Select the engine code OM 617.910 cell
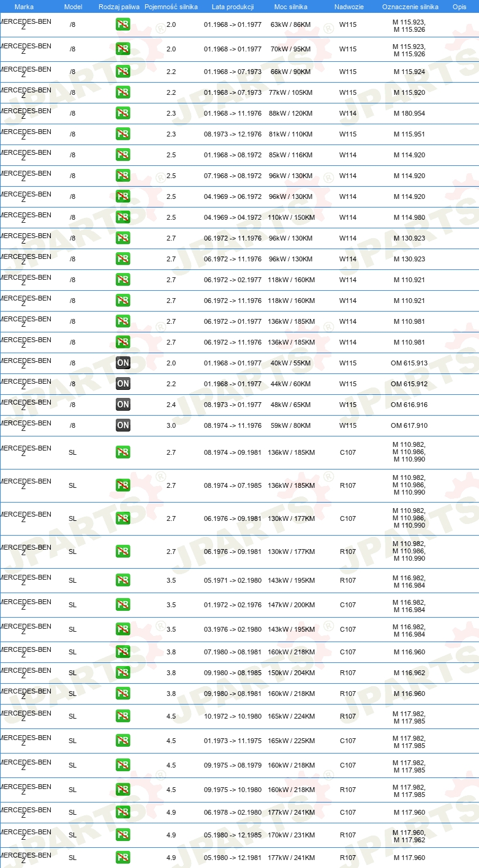The width and height of the screenshot is (479, 868). [409, 426]
